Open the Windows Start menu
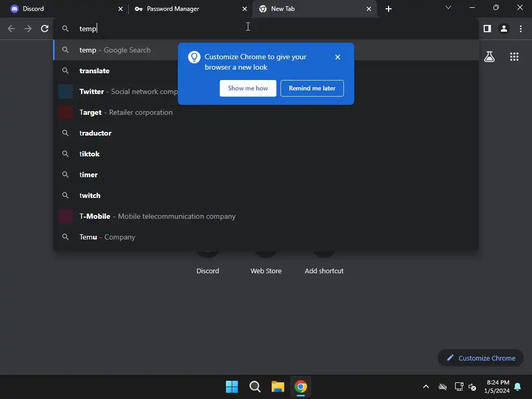Viewport: 532px width, 399px height. click(232, 387)
